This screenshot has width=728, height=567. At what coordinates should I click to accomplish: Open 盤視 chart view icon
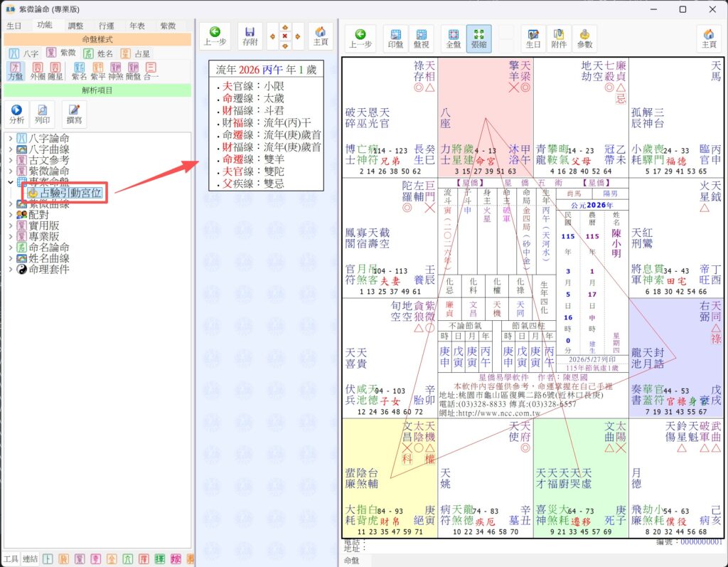click(x=421, y=38)
